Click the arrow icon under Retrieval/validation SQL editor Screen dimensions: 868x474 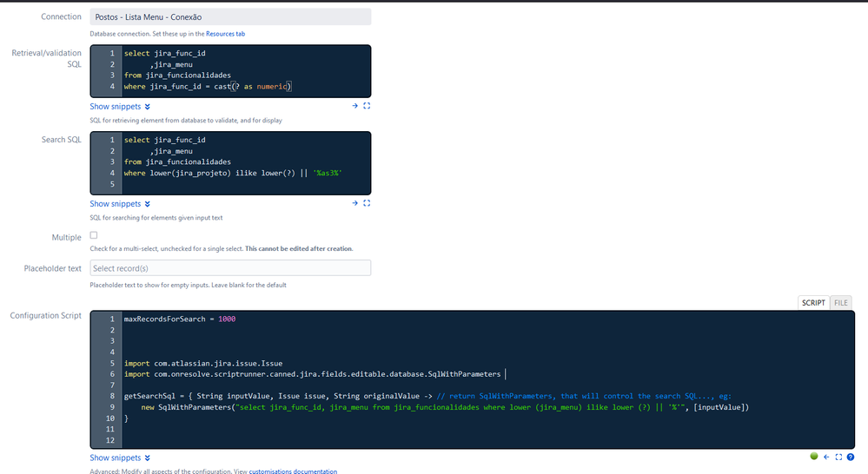354,106
